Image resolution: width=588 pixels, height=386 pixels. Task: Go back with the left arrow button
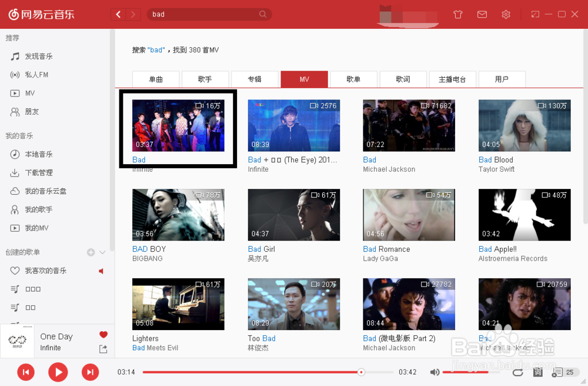point(119,14)
